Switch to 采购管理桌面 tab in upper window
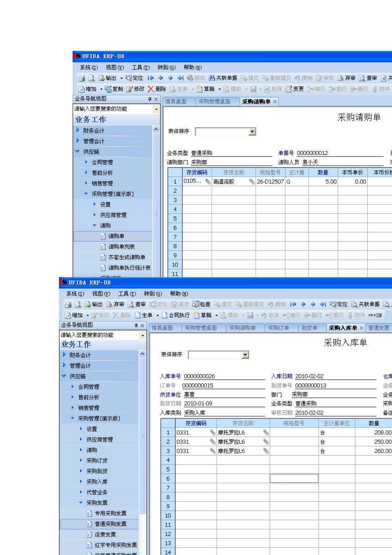Image resolution: width=392 pixels, height=555 pixels. tap(215, 102)
